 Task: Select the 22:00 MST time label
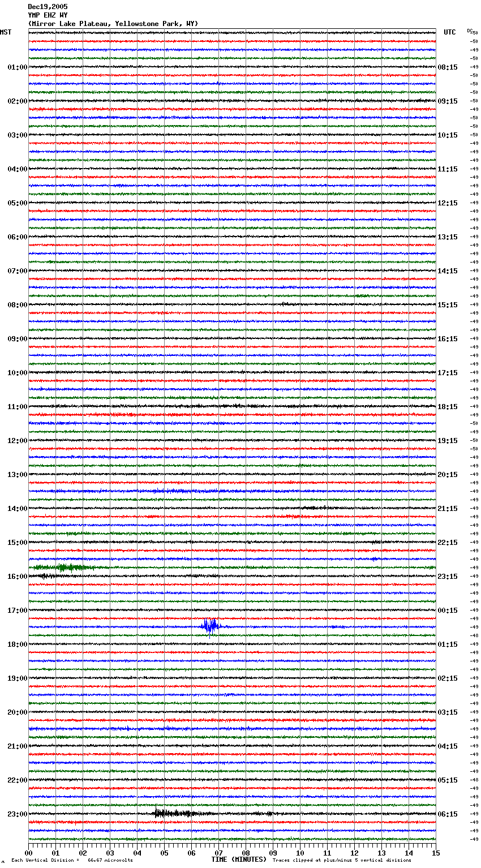pos(18,780)
